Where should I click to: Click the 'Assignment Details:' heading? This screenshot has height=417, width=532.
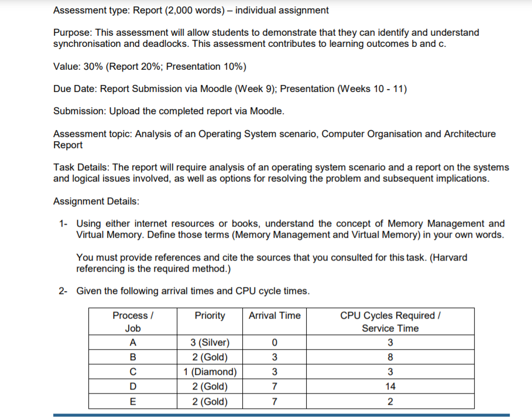tap(96, 201)
